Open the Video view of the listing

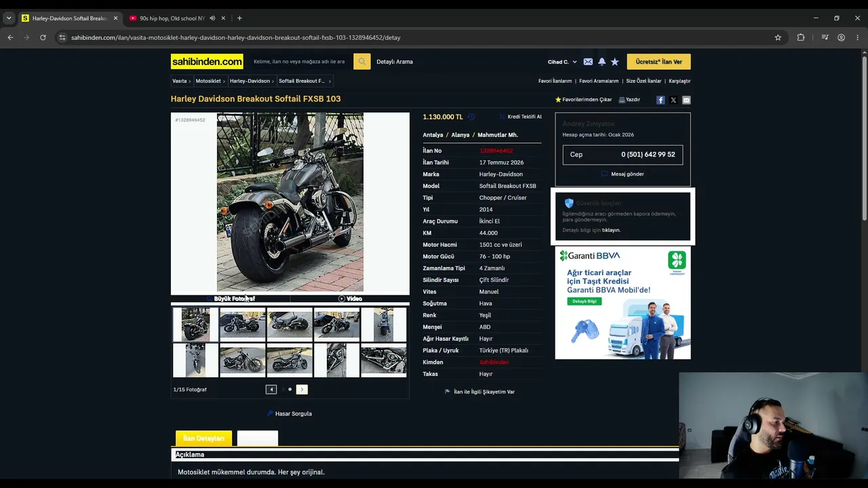(x=350, y=299)
